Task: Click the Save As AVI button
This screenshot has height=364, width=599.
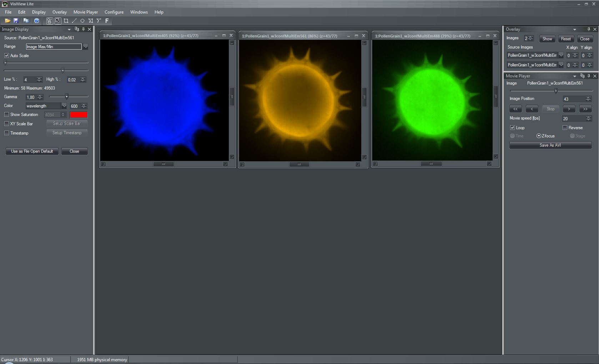Action: click(x=550, y=145)
